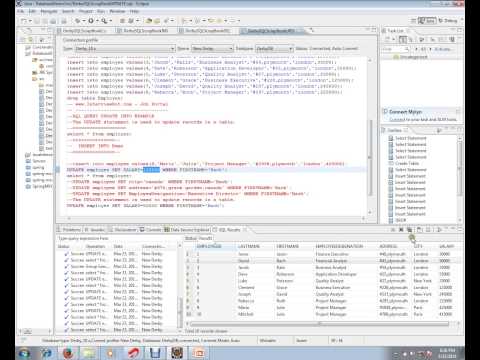480x360 pixels.
Task: Select the SQL Results tab
Action: 229,230
